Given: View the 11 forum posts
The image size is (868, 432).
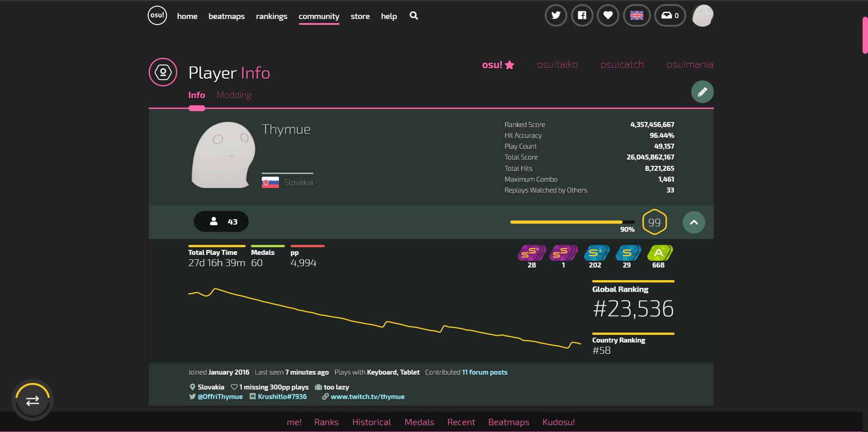Looking at the screenshot, I should tap(484, 372).
